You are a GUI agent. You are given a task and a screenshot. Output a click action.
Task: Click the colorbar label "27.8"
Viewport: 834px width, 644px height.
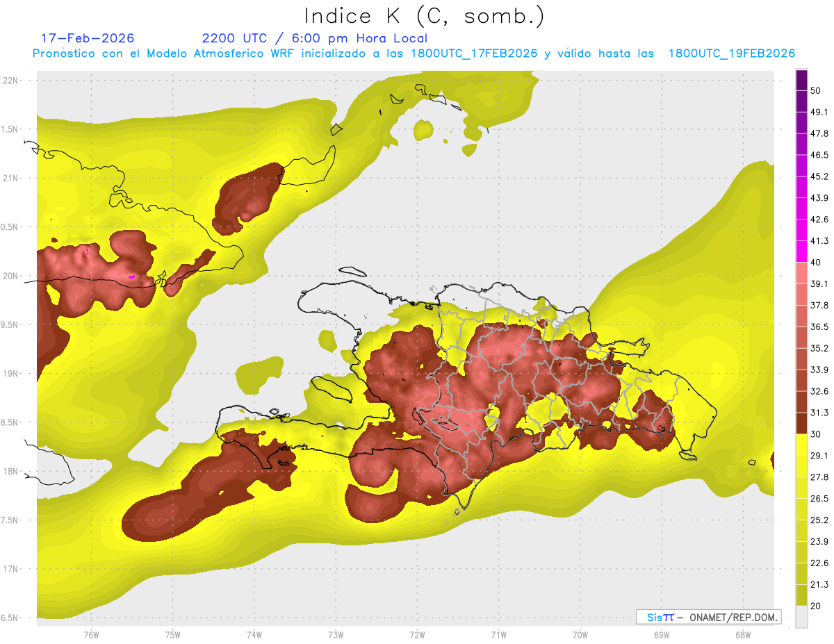pyautogui.click(x=819, y=477)
